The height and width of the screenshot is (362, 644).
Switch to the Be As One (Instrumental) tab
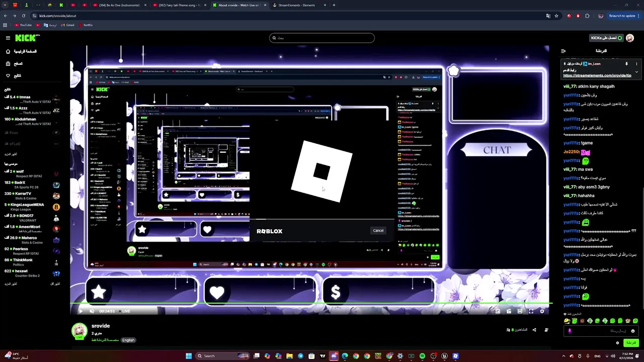(119, 5)
